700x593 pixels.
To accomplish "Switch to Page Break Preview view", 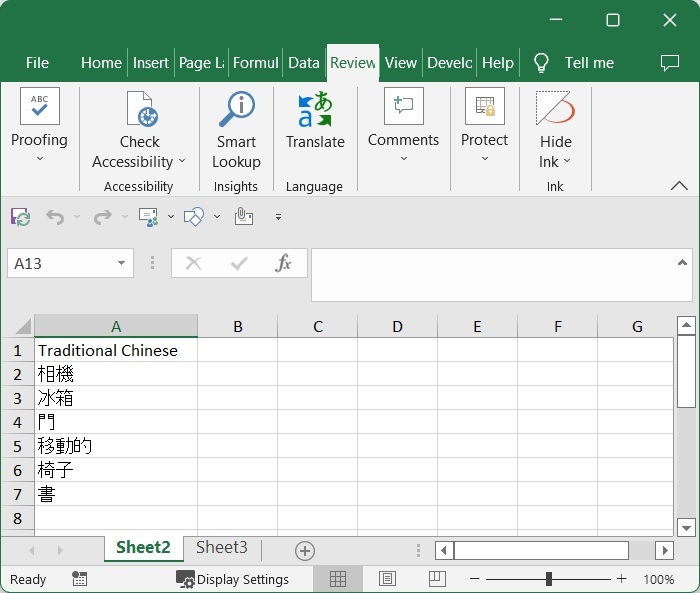I will click(x=436, y=579).
